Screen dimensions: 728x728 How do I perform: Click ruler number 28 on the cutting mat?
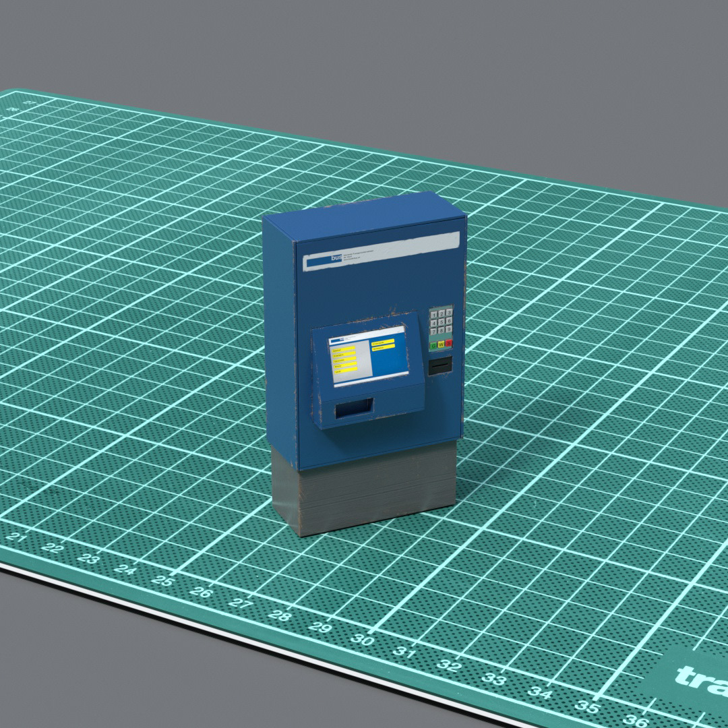click(280, 615)
